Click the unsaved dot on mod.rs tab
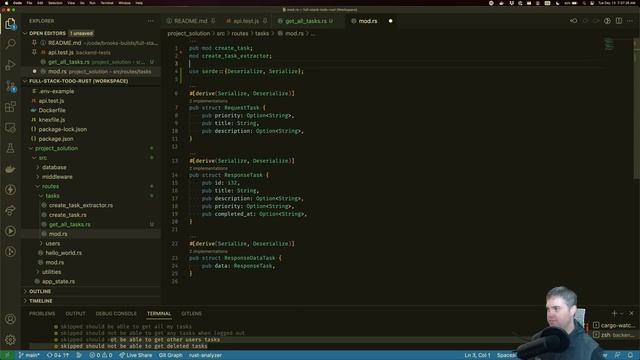The image size is (640, 360). (x=390, y=21)
